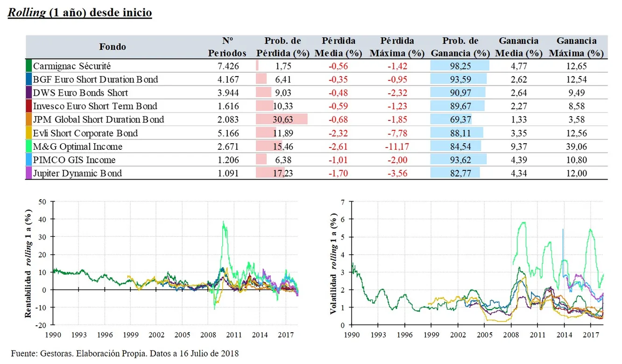Viewport: 622px width, 364px height.
Task: Click the purple DWS Euro Bonds Short swatch
Action: [x=28, y=93]
